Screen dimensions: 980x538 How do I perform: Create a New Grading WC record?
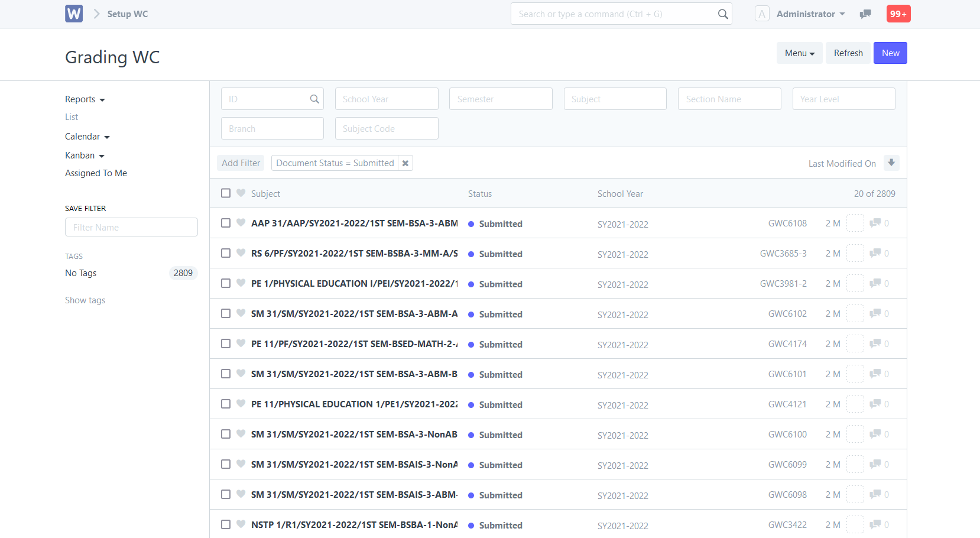pos(890,53)
